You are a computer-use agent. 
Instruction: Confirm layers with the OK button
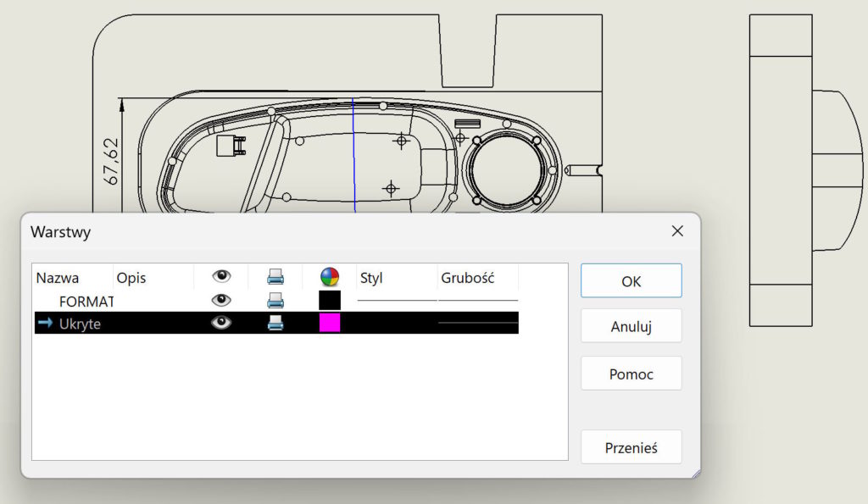[631, 281]
